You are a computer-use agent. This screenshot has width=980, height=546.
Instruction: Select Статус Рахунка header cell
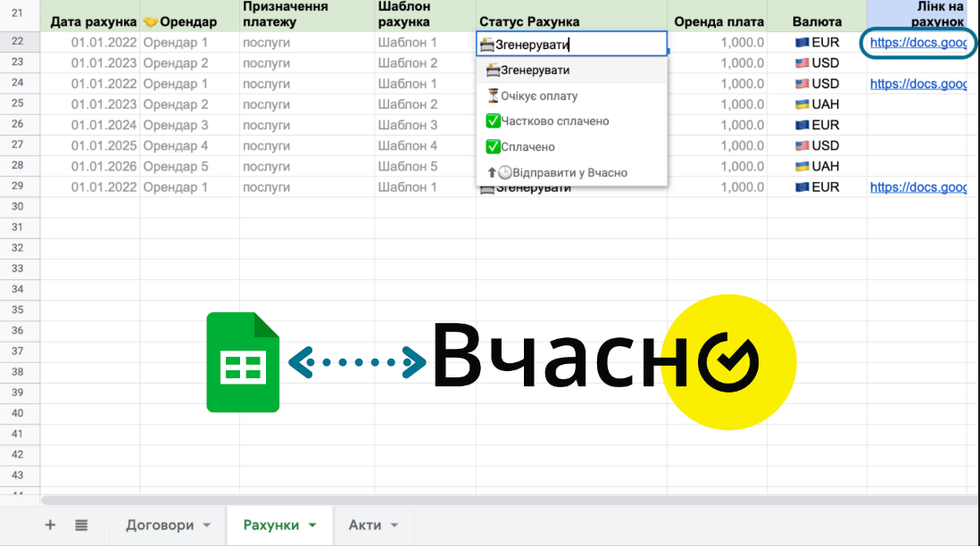[x=571, y=16]
